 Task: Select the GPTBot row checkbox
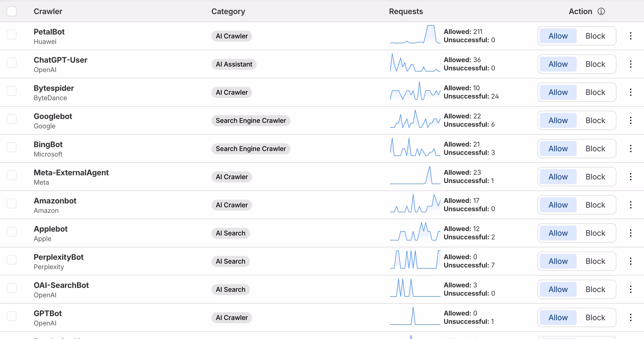pyautogui.click(x=12, y=316)
